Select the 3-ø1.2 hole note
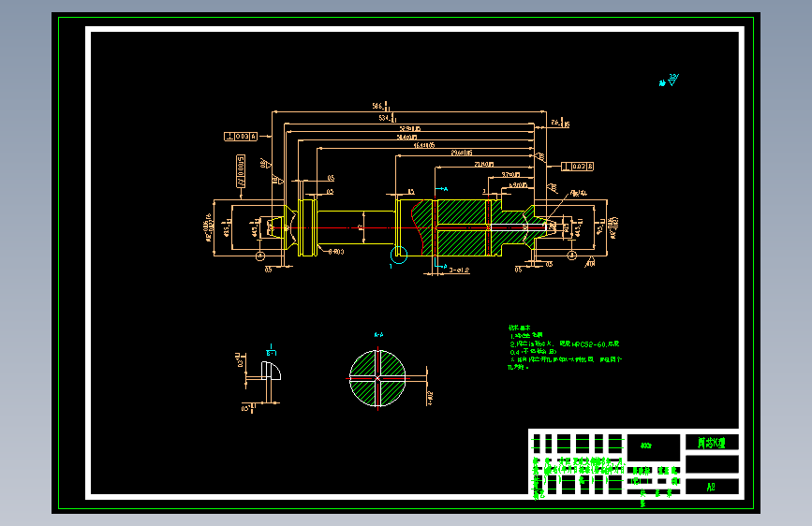The image size is (812, 526). point(459,270)
